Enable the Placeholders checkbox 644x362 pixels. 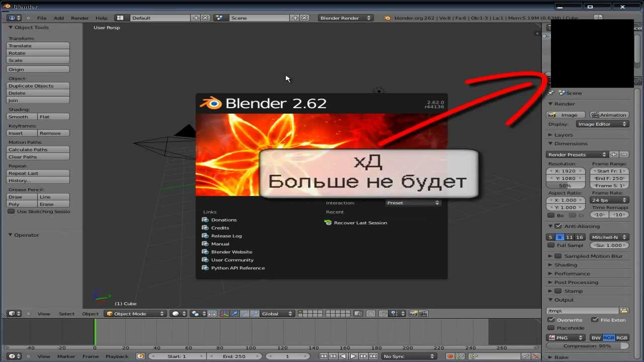(551, 328)
